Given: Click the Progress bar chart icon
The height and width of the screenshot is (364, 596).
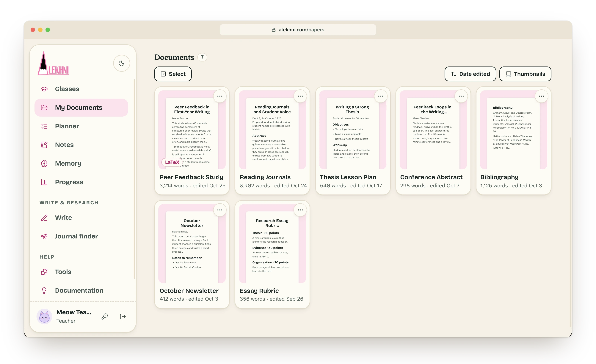Looking at the screenshot, I should click(x=44, y=182).
